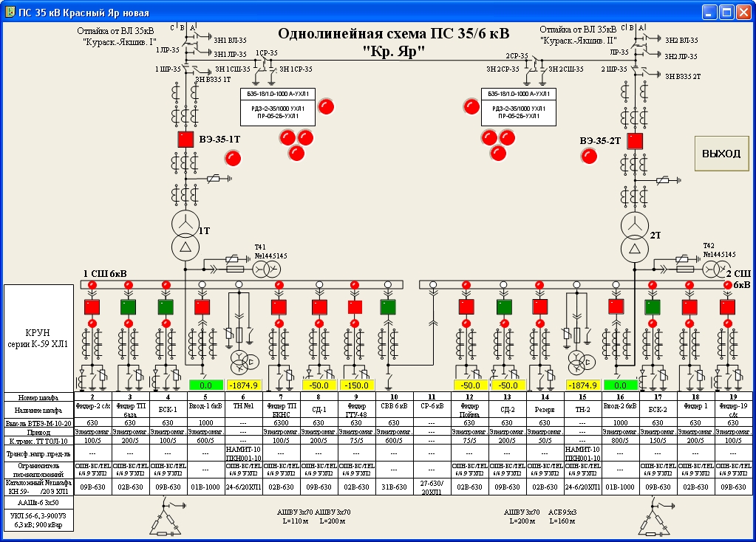The image size is (756, 542).
Task: Click the yellow -1874.9 value under cabinet 6
Action: (243, 385)
